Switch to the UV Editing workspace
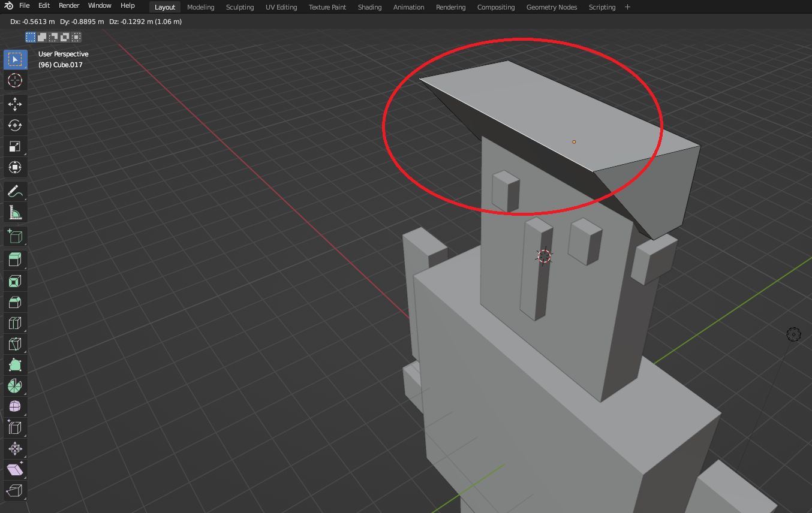This screenshot has height=513, width=812. [x=281, y=7]
